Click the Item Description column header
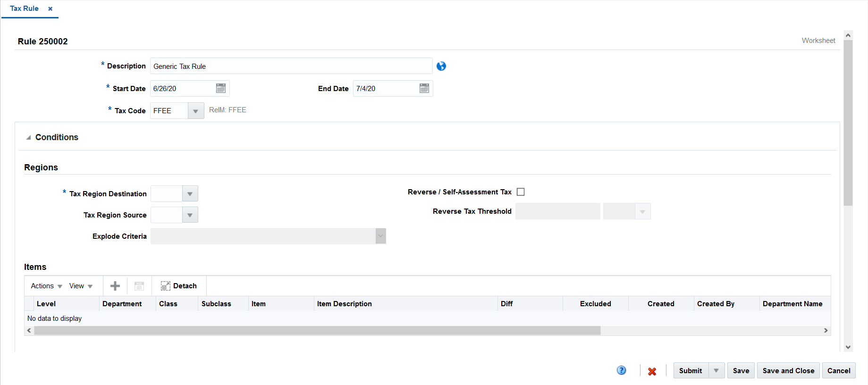This screenshot has width=868, height=385. (x=406, y=304)
